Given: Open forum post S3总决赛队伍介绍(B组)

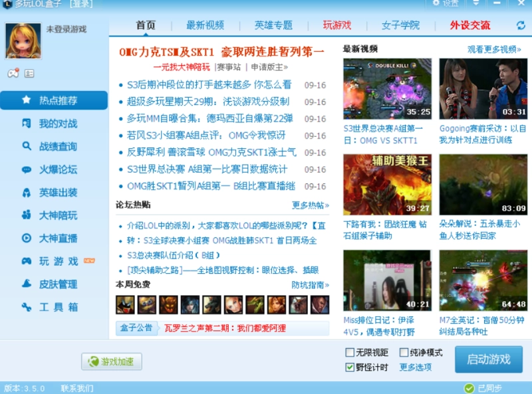Looking at the screenshot, I should pos(174,255).
